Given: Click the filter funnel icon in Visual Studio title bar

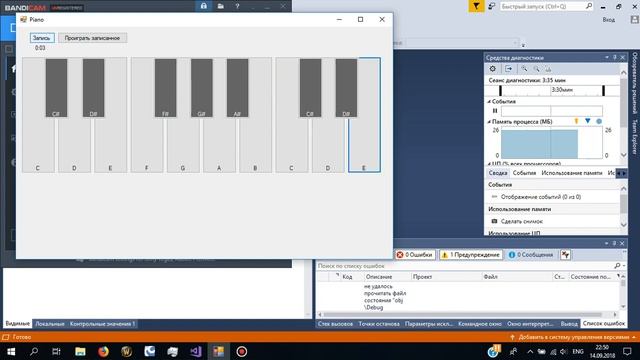Looking at the screenshot, I should click(476, 6).
